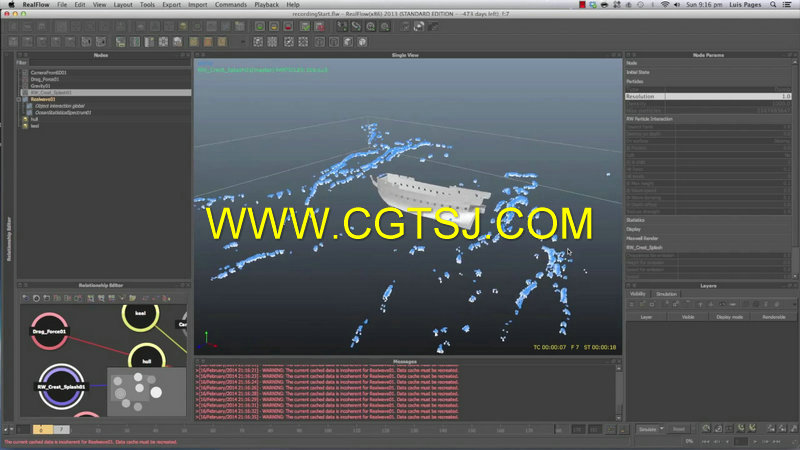Select Gravity01 in the Nodes list
The image size is (800, 450).
click(x=40, y=86)
